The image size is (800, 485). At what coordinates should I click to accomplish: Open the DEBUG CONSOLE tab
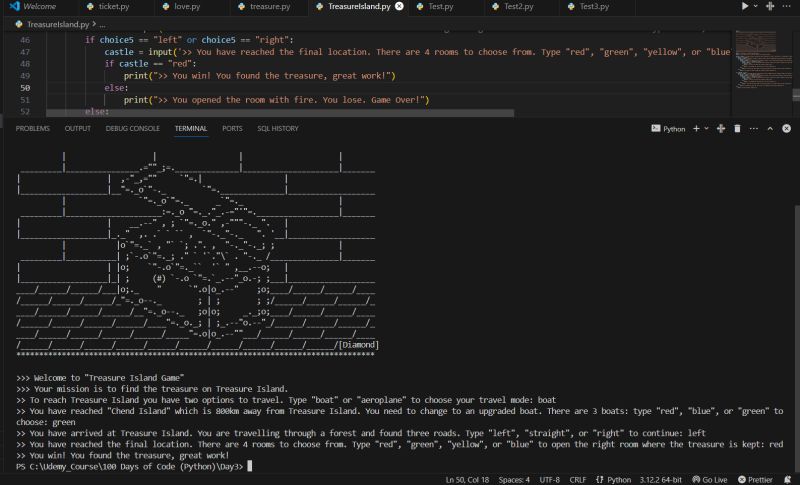(132, 128)
